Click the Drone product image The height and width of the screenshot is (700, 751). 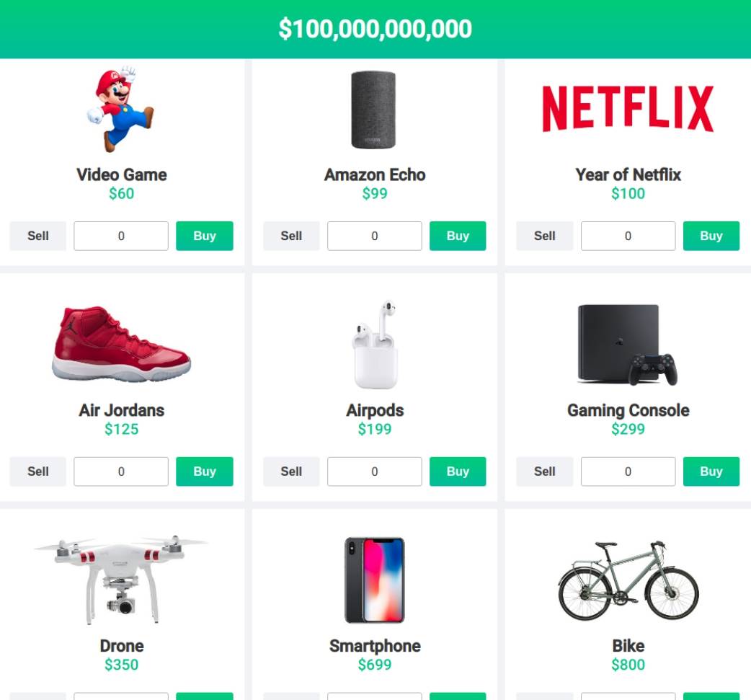click(120, 580)
